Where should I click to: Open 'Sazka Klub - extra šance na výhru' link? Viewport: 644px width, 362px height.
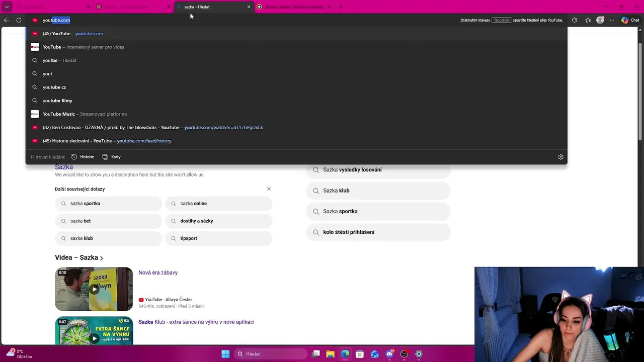(x=196, y=322)
